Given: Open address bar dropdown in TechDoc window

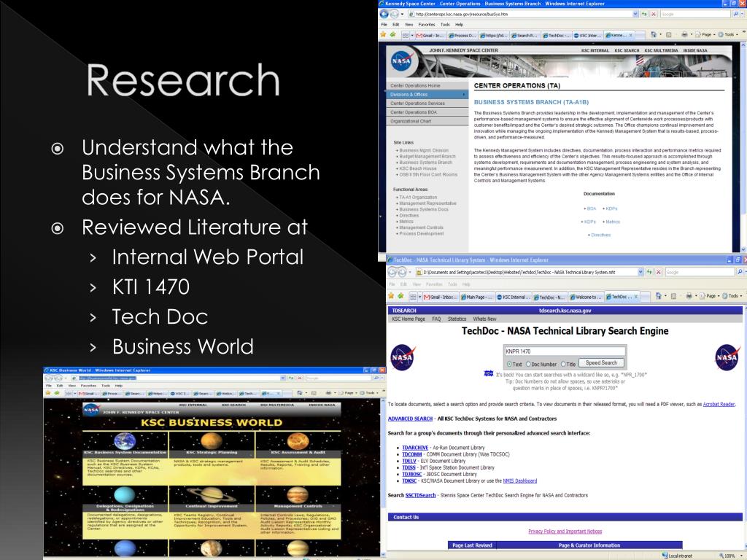Looking at the screenshot, I should pyautogui.click(x=640, y=271).
